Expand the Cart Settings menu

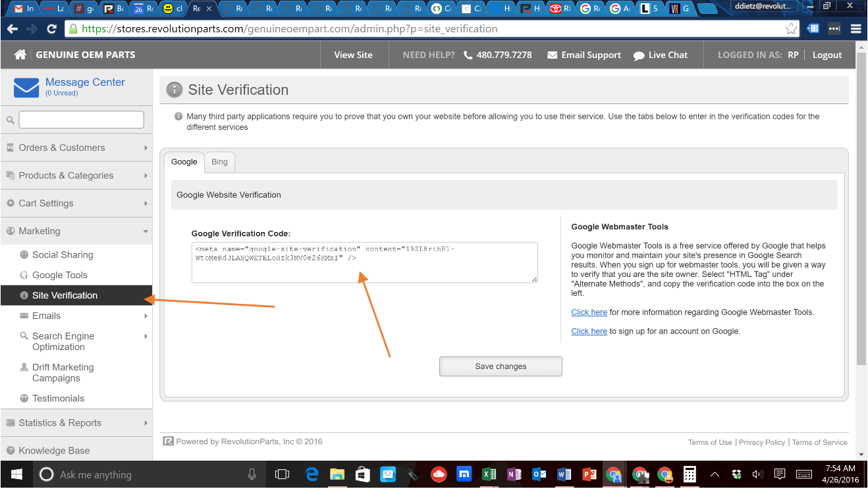76,203
